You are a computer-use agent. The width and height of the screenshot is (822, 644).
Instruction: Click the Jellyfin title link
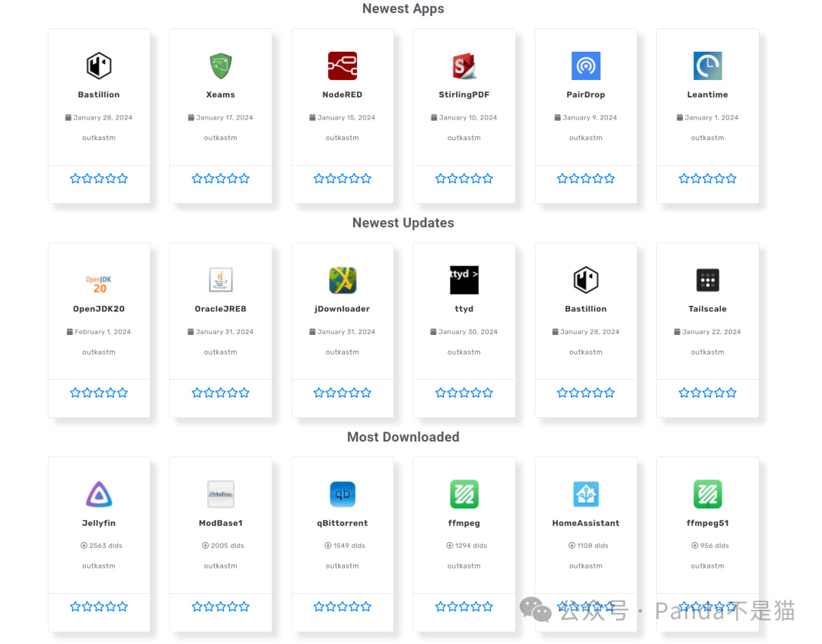pos(98,523)
